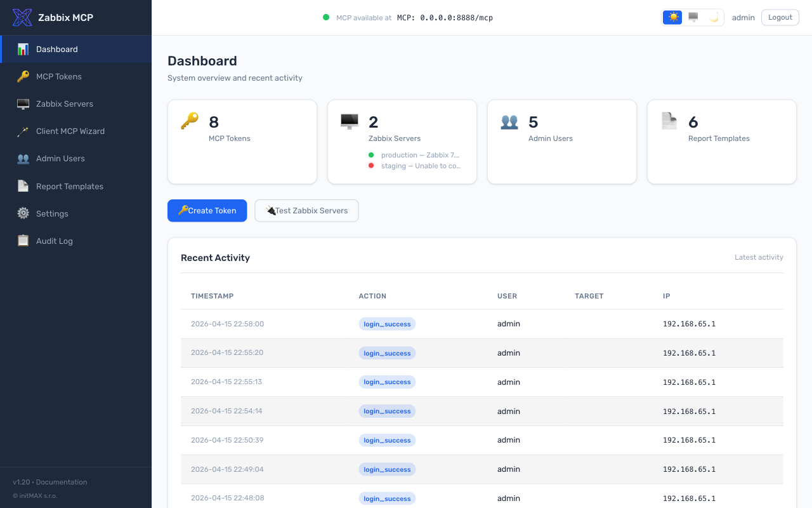The width and height of the screenshot is (812, 508).
Task: Click the USER column header
Action: point(507,296)
